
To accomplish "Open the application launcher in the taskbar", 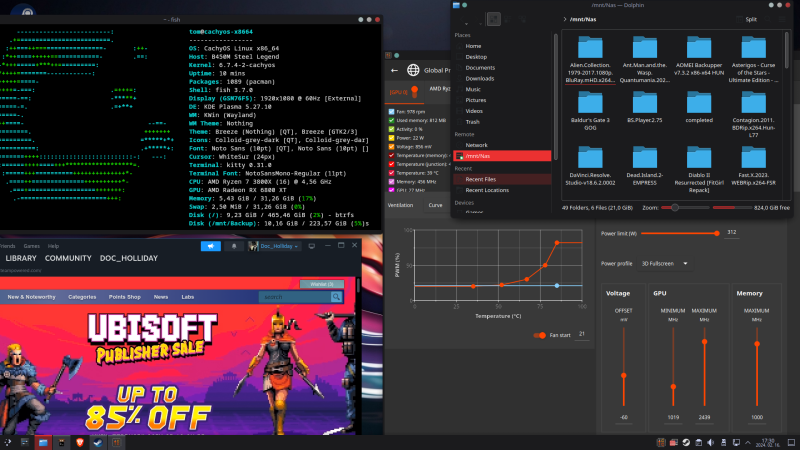I will pyautogui.click(x=7, y=442).
